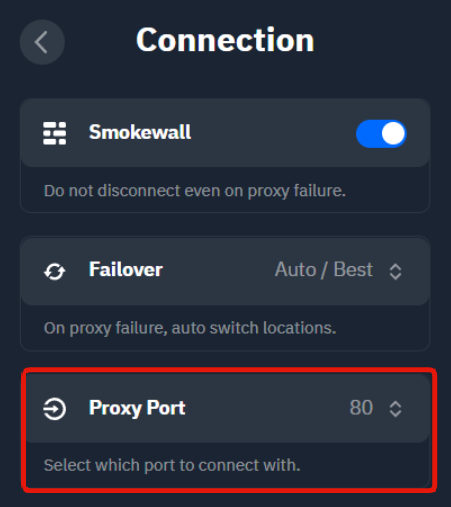The width and height of the screenshot is (451, 507).
Task: Click "Do not disconnect even on proxy failure" text
Action: pyautogui.click(x=195, y=191)
